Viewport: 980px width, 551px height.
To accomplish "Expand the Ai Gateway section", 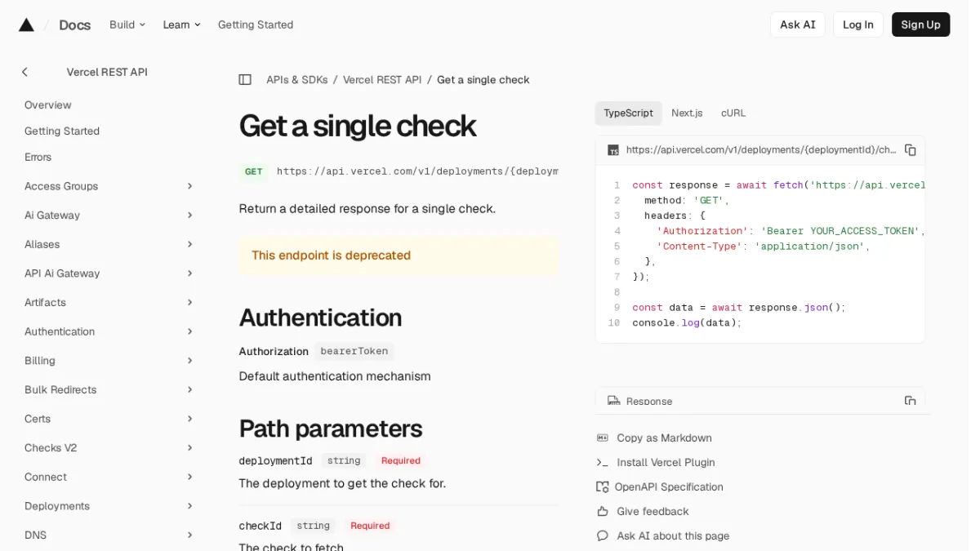I will 189,216.
